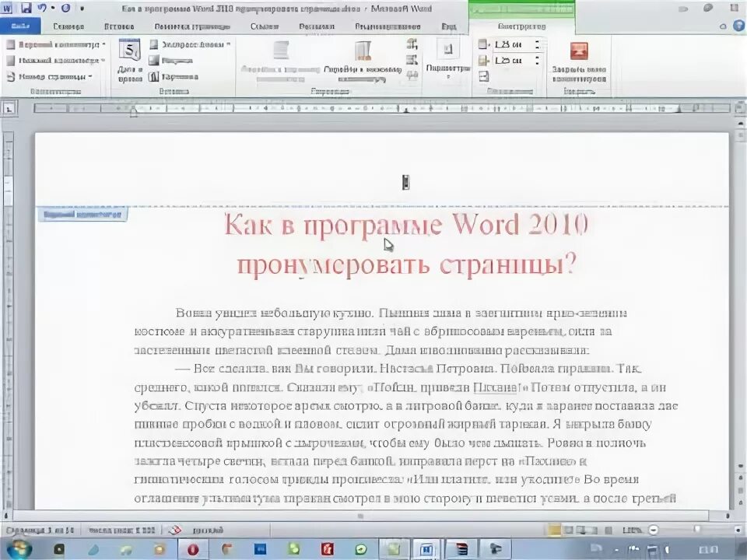Insert a Рисунок from file
Screen dimensions: 747x560
(x=170, y=61)
